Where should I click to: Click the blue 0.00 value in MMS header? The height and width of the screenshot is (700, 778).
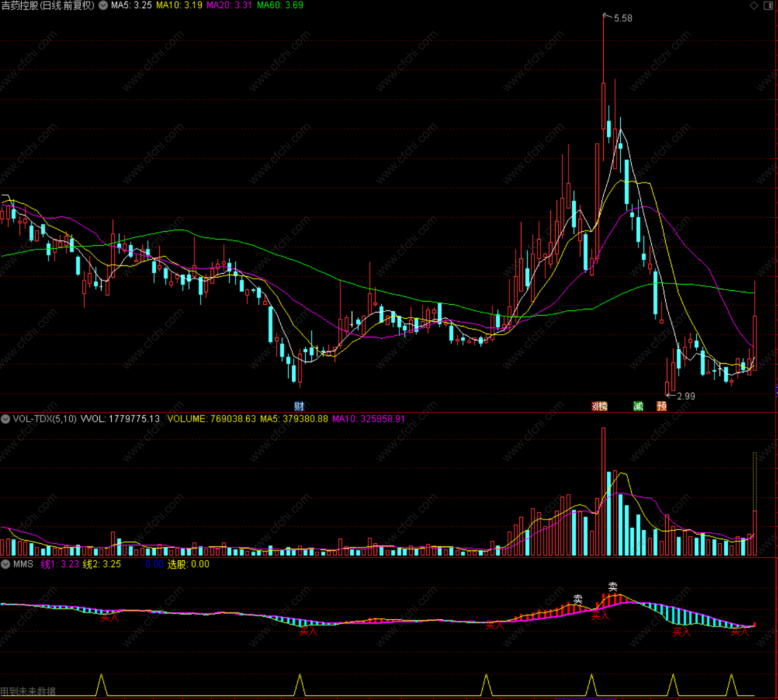[x=154, y=564]
